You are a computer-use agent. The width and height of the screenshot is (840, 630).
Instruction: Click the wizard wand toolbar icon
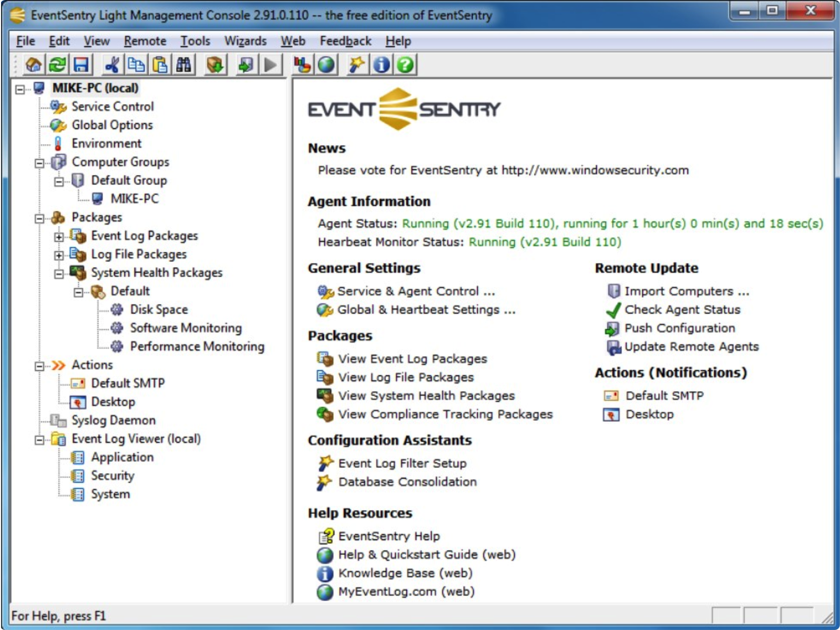357,65
